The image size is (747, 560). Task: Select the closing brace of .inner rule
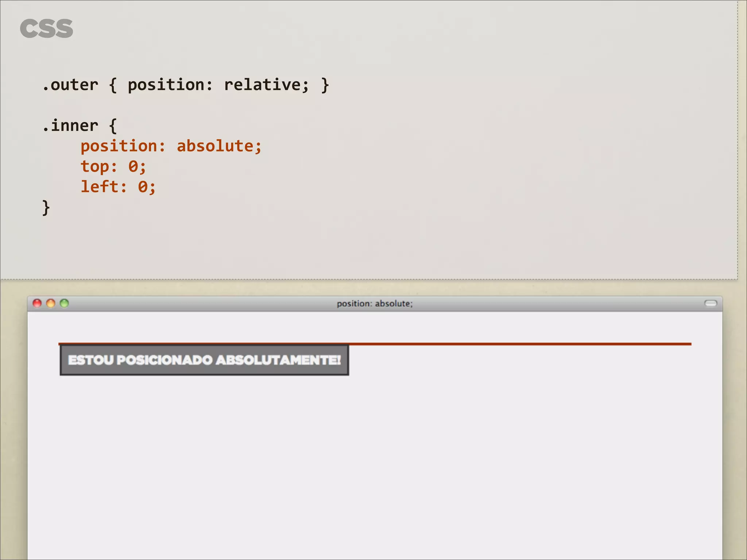pyautogui.click(x=46, y=208)
